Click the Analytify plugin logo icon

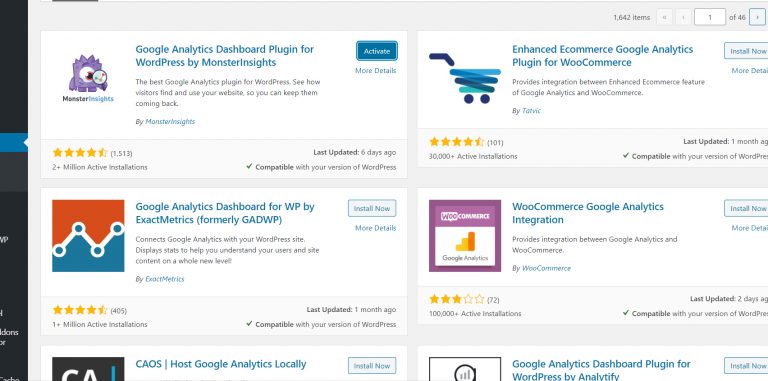[x=465, y=369]
